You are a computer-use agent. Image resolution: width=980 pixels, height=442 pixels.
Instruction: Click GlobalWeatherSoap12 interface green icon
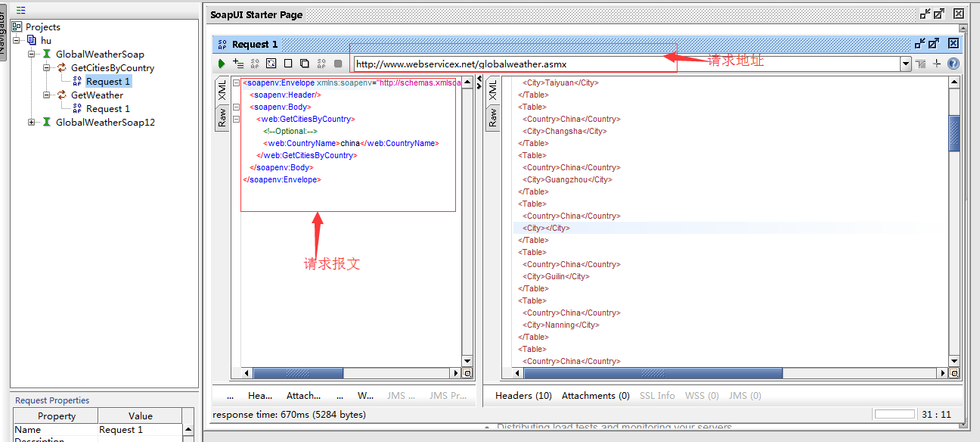tap(47, 122)
